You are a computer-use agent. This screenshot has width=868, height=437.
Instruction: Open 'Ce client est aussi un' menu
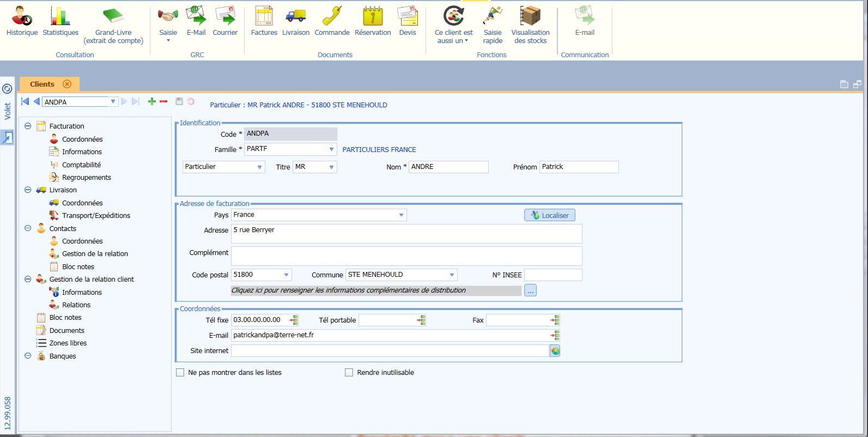pyautogui.click(x=453, y=25)
